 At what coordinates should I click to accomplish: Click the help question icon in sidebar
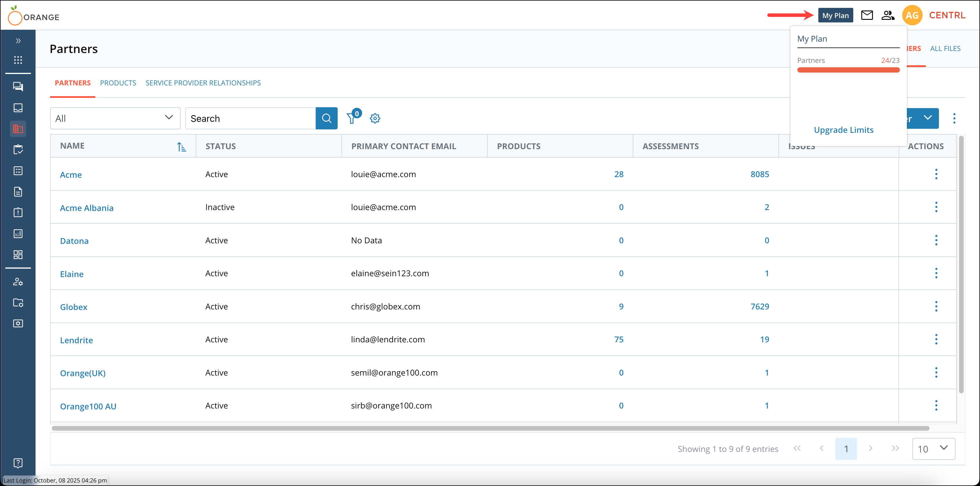[18, 463]
